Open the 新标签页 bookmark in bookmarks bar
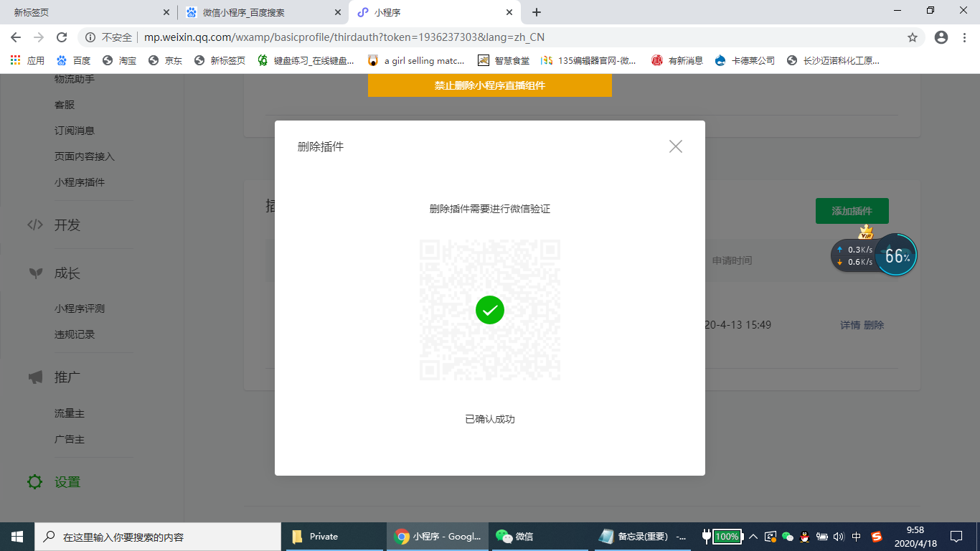Viewport: 980px width, 551px height. (220, 60)
